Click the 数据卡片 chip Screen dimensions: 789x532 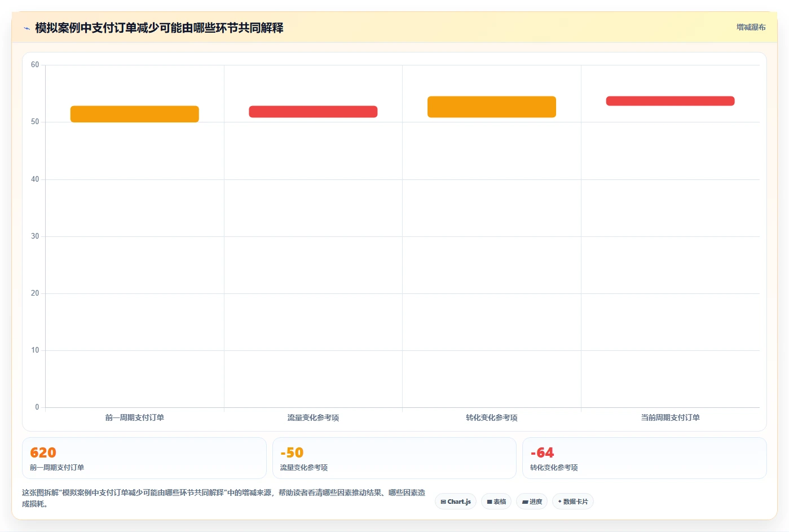pos(573,502)
